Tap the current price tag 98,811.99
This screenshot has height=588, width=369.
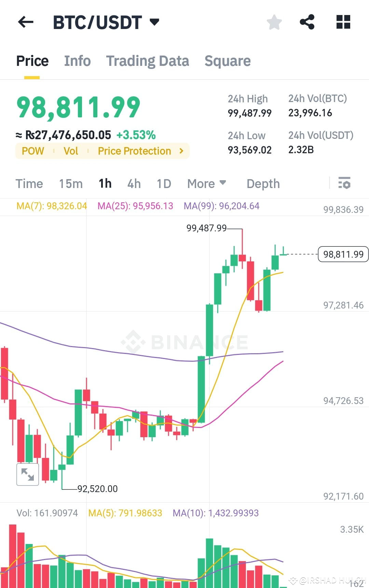pos(343,254)
